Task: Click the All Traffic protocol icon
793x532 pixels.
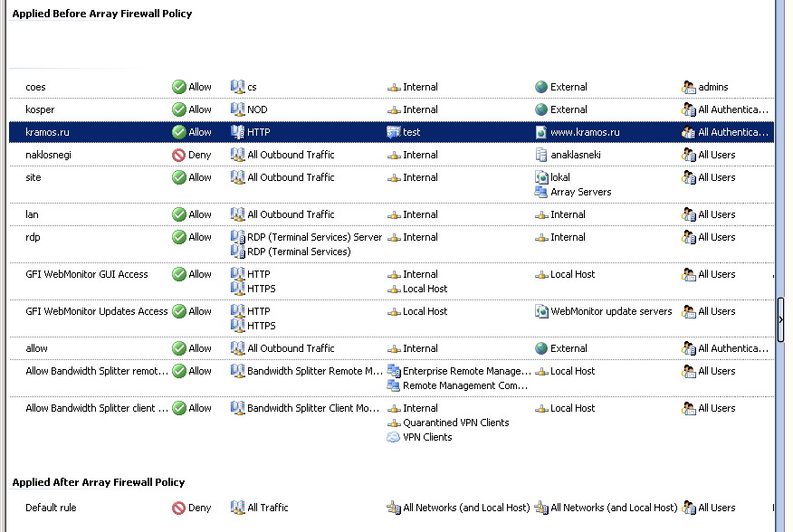Action: coord(238,508)
